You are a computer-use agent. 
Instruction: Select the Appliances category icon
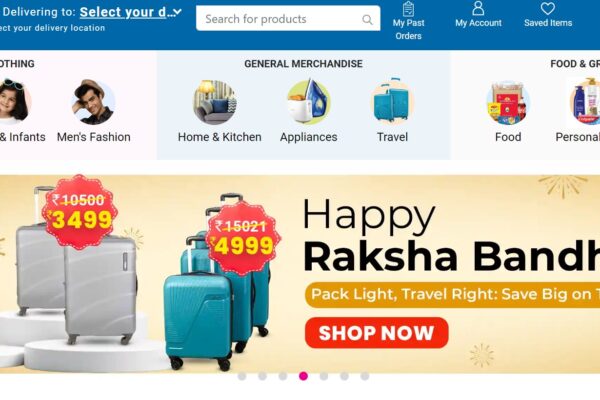coord(309,102)
